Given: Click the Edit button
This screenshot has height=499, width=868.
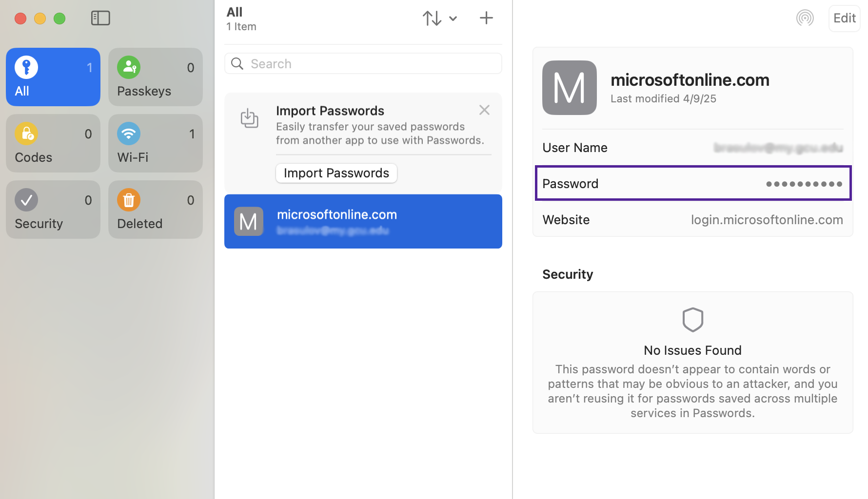Looking at the screenshot, I should tap(844, 19).
